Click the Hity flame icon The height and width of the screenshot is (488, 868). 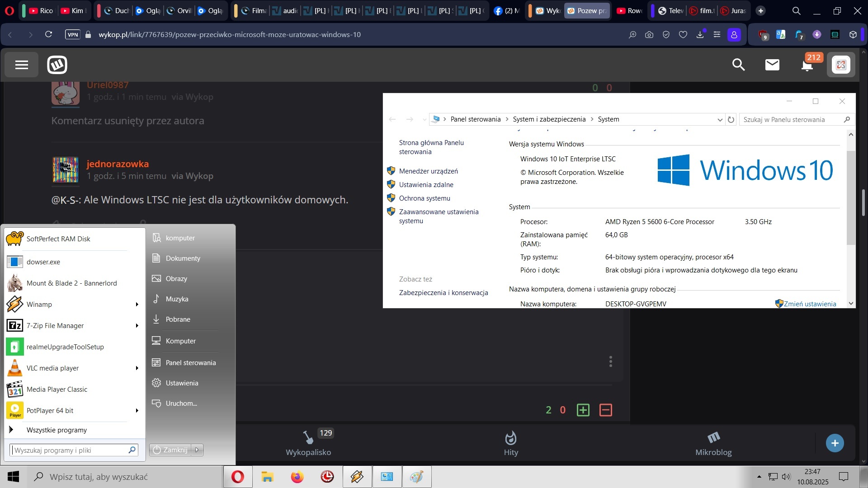[x=511, y=438]
